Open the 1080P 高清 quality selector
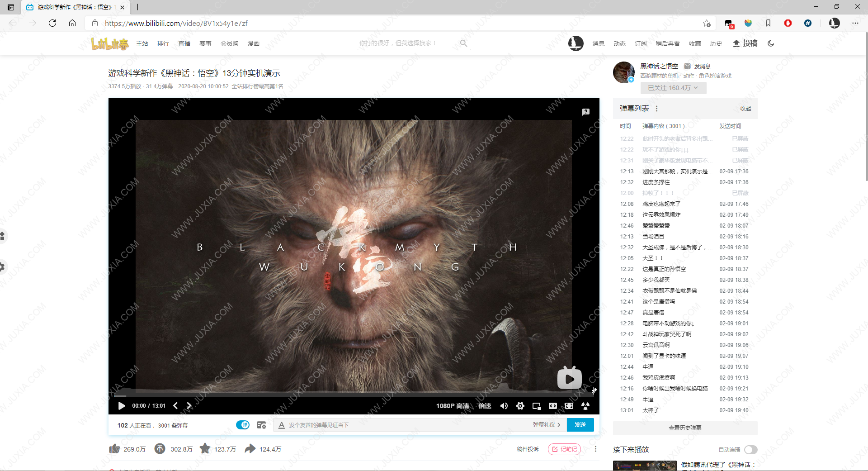 (x=453, y=406)
